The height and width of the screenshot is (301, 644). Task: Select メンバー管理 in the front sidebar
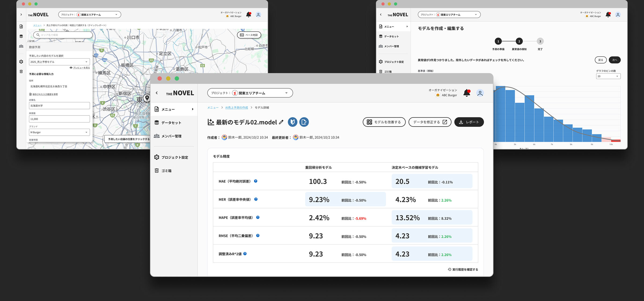tap(171, 136)
